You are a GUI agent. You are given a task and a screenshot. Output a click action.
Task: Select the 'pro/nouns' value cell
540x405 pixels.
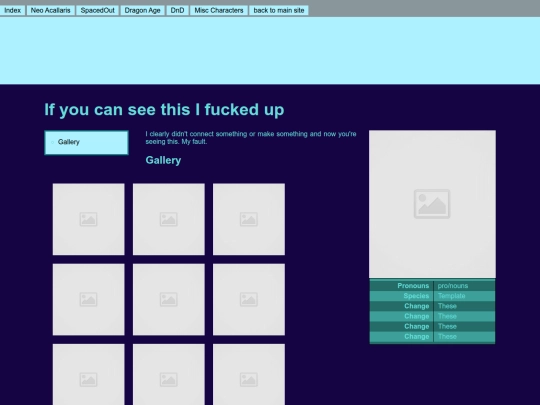coord(464,286)
